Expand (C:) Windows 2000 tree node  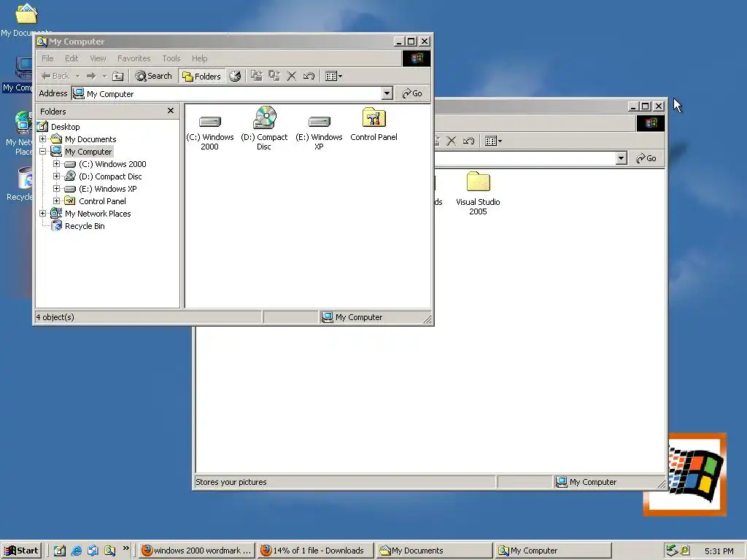click(x=57, y=164)
